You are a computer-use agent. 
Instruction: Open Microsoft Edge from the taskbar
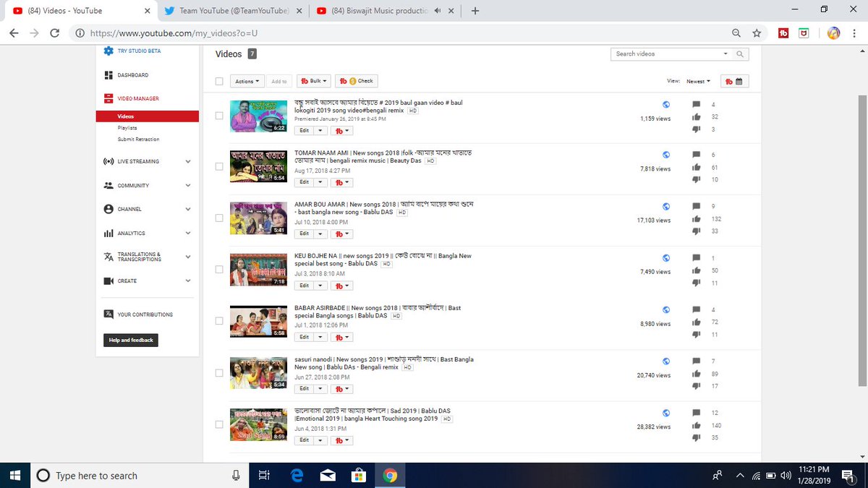(297, 475)
